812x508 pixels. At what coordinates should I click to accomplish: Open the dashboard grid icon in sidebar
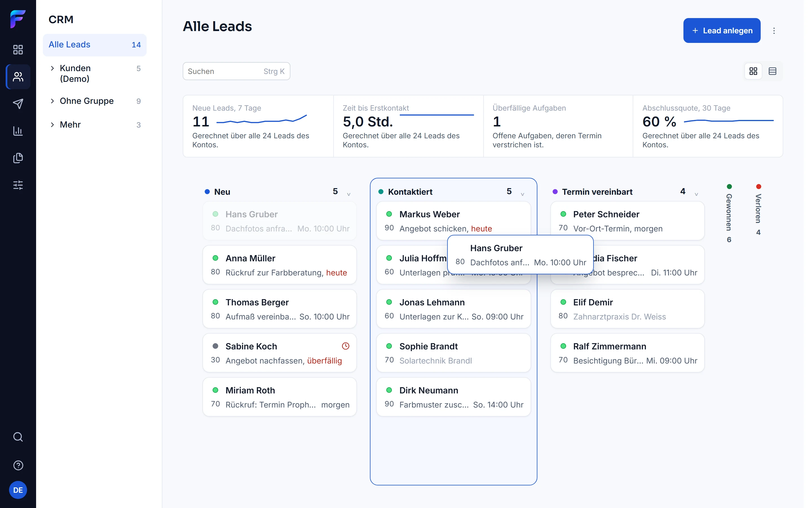pyautogui.click(x=18, y=50)
